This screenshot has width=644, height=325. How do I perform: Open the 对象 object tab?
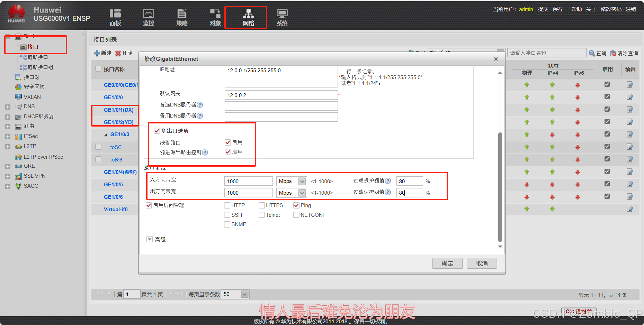[x=215, y=18]
